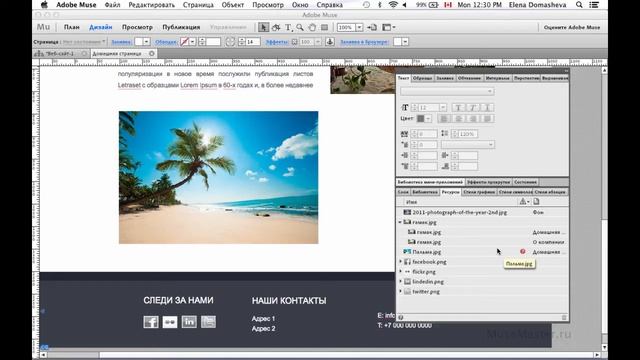The width and height of the screenshot is (640, 360).
Task: Switch to the Ресурсы tab
Action: click(x=451, y=192)
